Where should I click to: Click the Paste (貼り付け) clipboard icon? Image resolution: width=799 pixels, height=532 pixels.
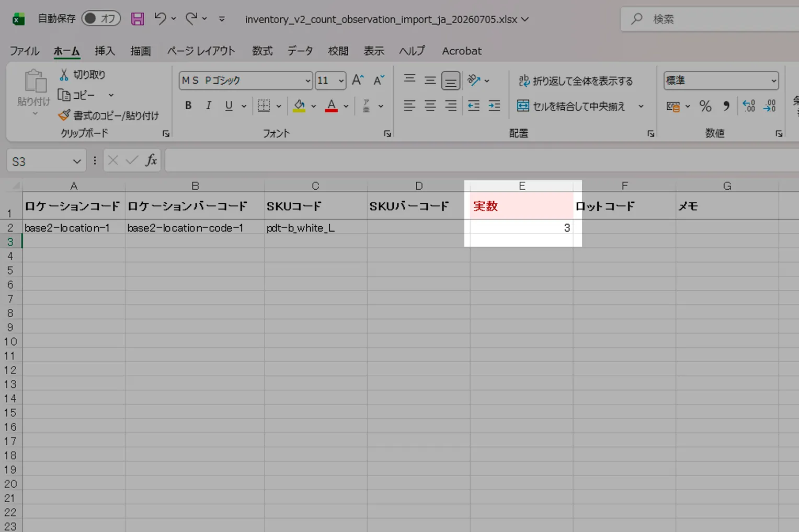click(x=35, y=82)
